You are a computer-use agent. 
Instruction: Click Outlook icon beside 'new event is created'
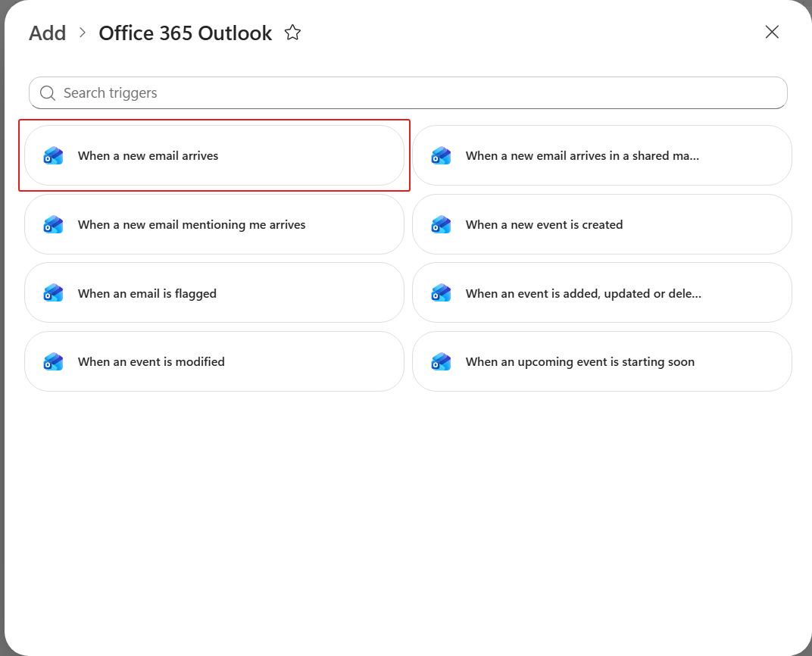tap(441, 224)
